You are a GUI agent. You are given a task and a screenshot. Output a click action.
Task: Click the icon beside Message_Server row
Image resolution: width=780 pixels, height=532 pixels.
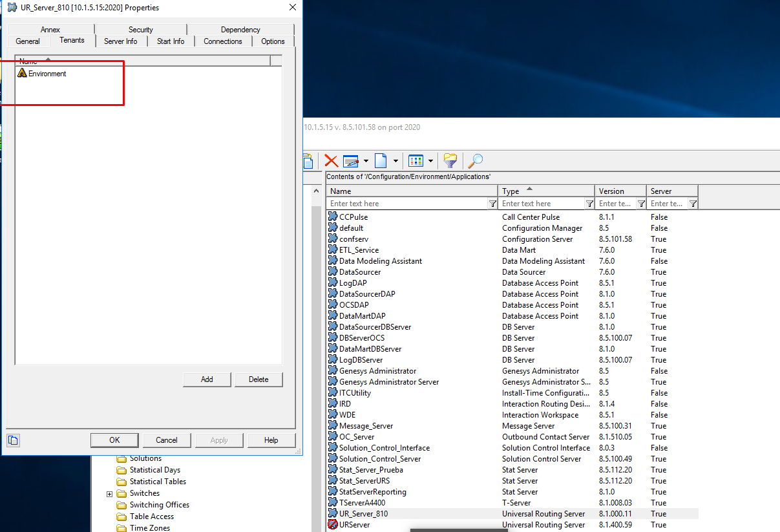[333, 426]
